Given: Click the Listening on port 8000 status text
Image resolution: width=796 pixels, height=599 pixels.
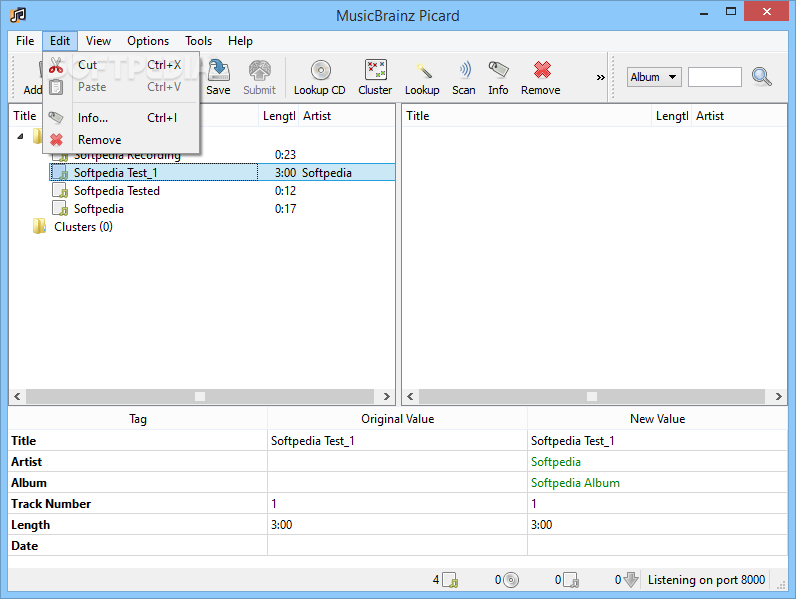Looking at the screenshot, I should point(706,580).
